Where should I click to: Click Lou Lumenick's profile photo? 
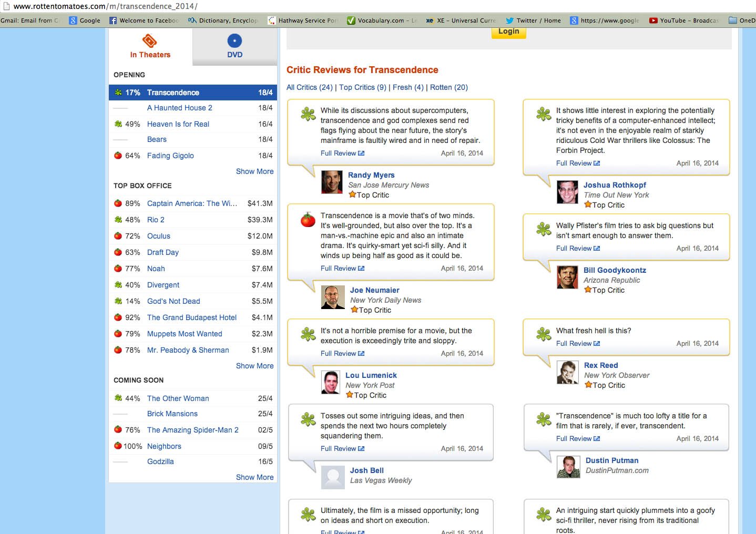[x=331, y=382]
